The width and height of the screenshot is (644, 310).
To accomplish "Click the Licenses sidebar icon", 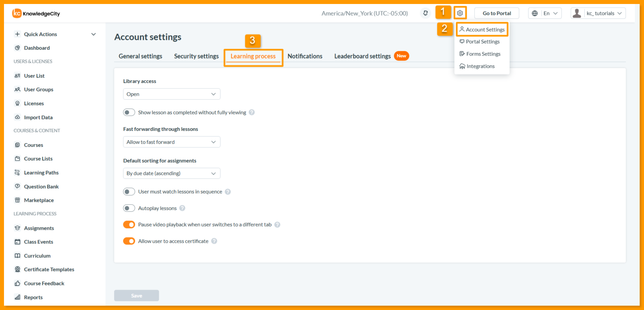I will point(18,103).
